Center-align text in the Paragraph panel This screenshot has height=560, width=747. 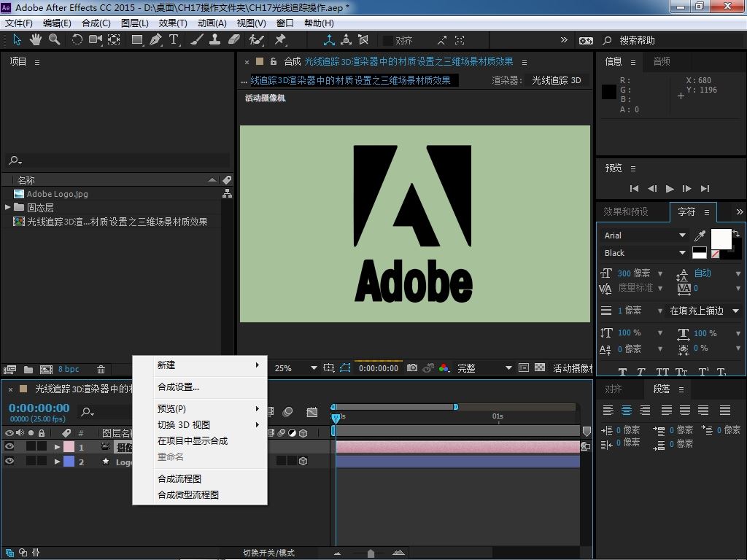pos(626,410)
